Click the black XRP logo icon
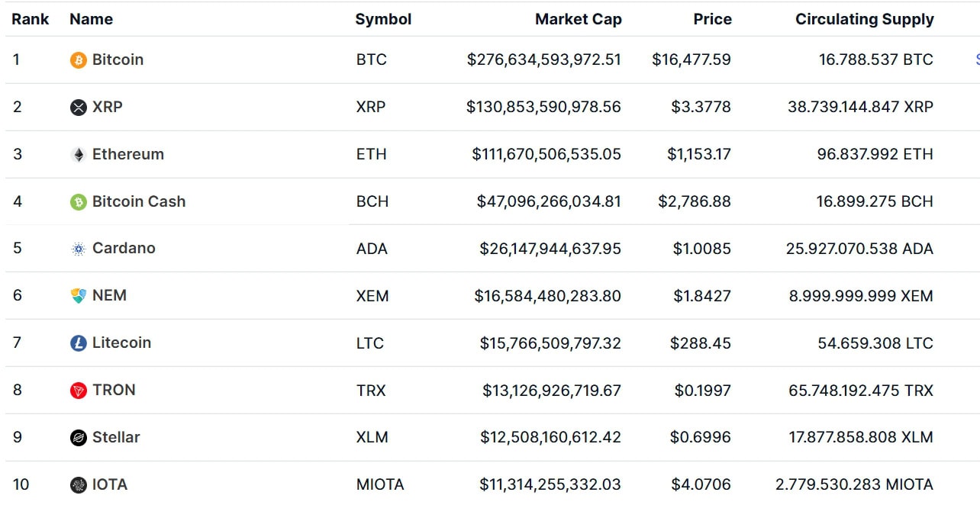Image resolution: width=980 pixels, height=505 pixels. (79, 108)
